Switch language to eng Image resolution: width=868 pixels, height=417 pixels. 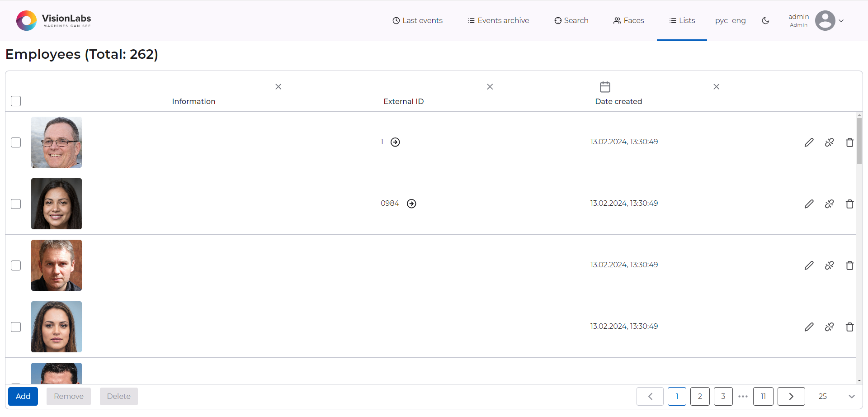point(739,21)
